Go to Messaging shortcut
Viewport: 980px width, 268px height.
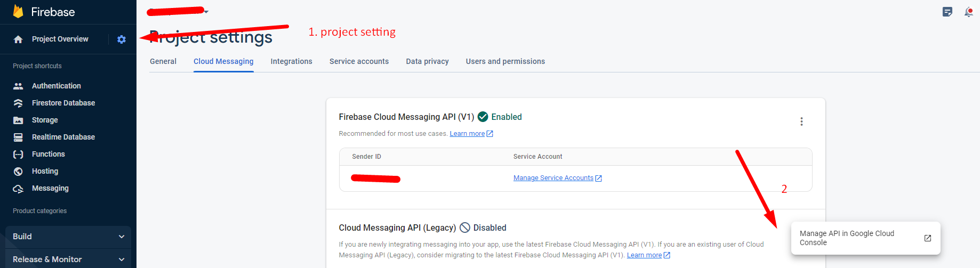(x=50, y=188)
